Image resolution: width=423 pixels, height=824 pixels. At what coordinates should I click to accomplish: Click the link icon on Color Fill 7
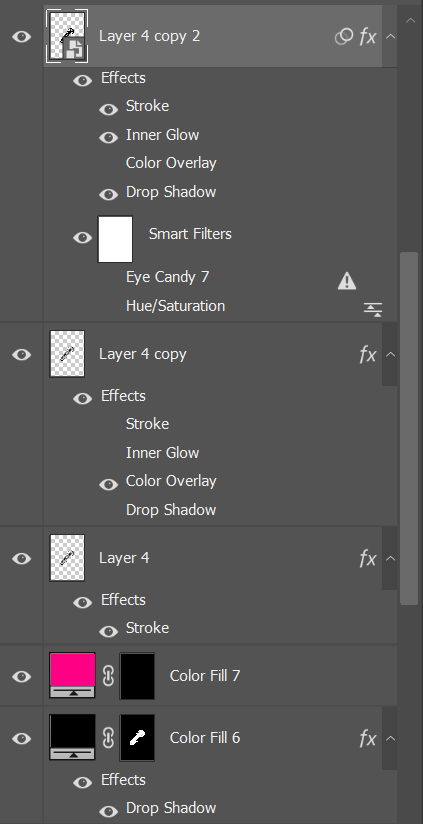(x=108, y=676)
